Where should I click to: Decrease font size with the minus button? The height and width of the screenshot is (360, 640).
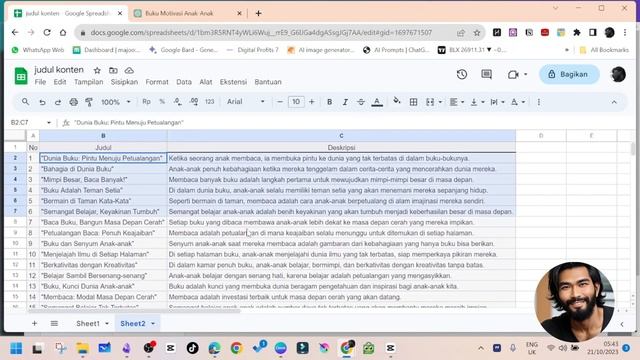click(x=280, y=102)
